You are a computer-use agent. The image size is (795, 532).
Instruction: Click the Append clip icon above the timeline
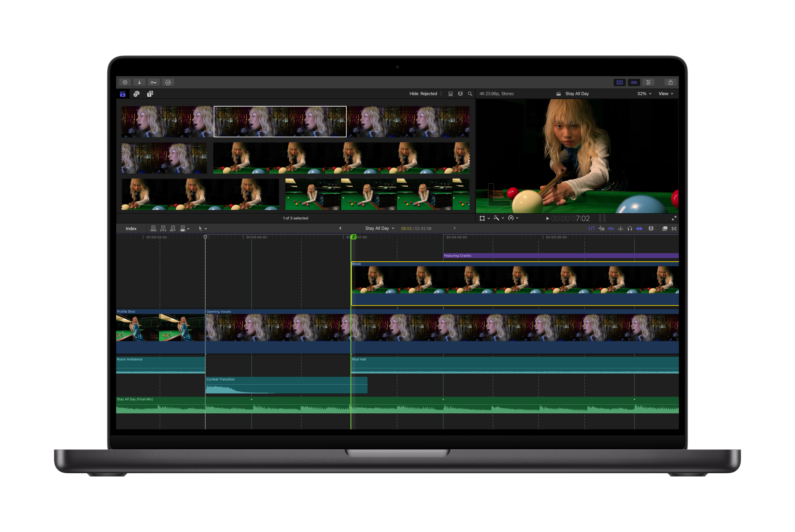[x=173, y=228]
